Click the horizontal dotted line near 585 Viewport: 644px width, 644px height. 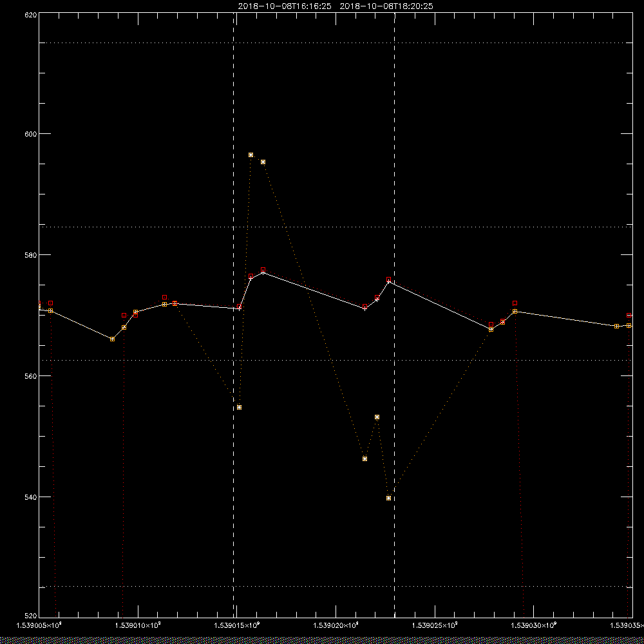[x=336, y=227]
